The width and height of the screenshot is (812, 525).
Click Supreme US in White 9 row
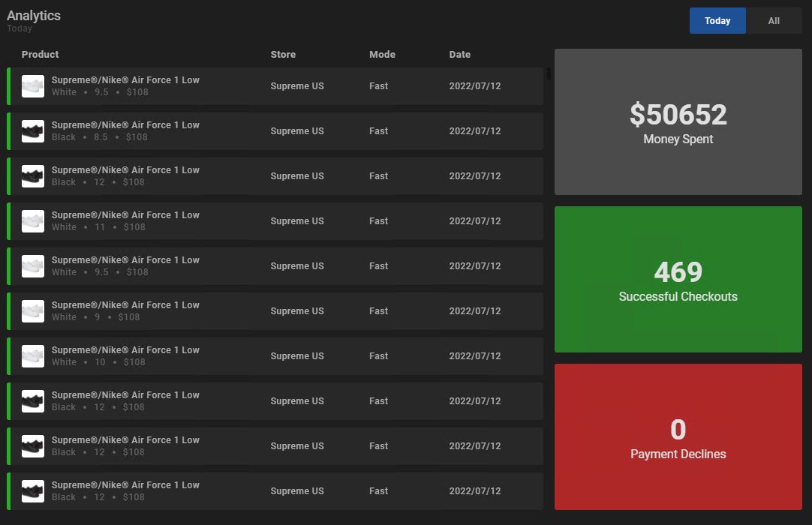click(x=297, y=311)
